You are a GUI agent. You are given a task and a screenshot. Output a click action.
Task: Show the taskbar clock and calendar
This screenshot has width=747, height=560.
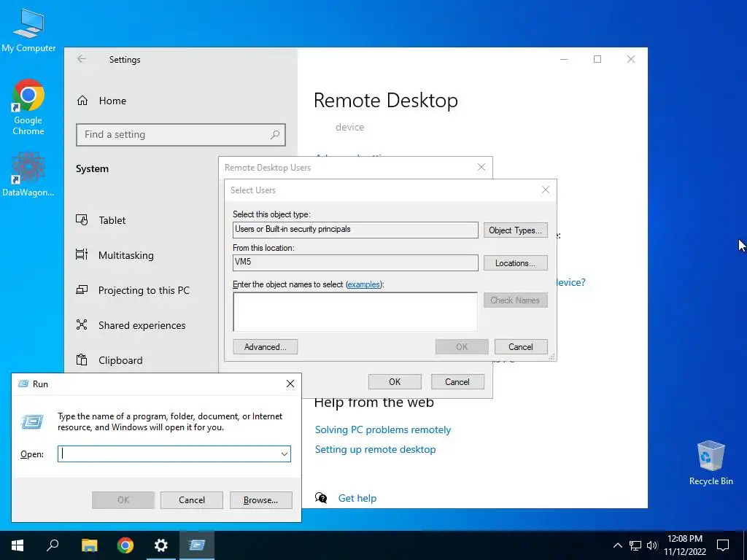click(x=685, y=545)
